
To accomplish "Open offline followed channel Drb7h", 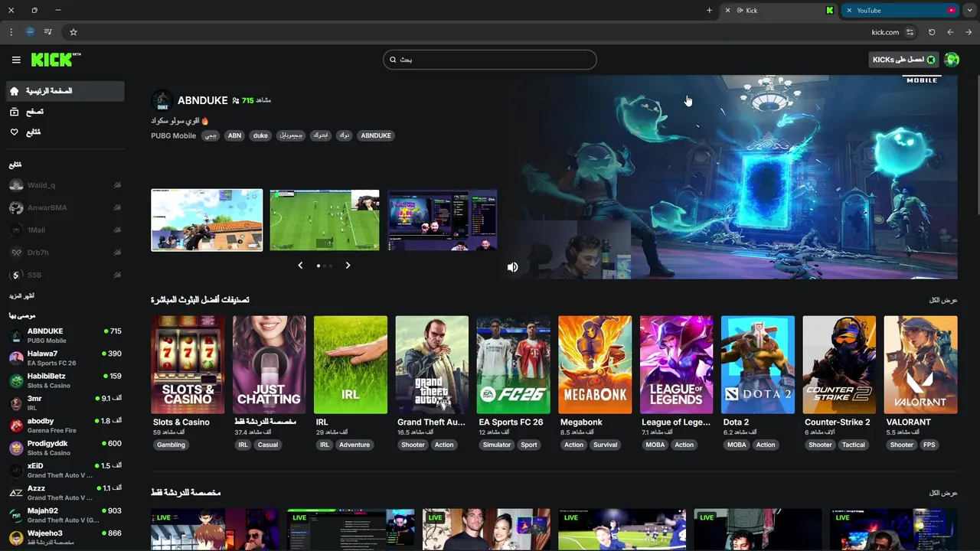I will tap(65, 253).
